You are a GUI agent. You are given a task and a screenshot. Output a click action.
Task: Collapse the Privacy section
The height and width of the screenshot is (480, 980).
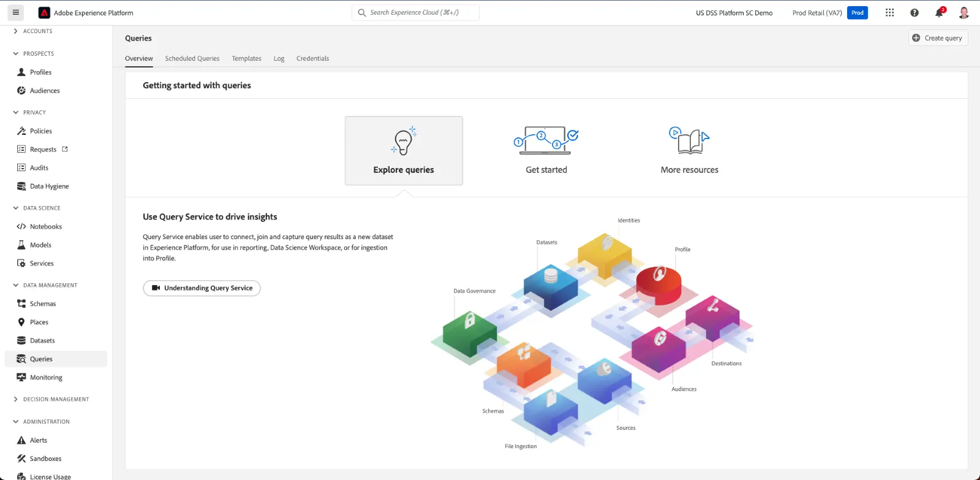29,113
